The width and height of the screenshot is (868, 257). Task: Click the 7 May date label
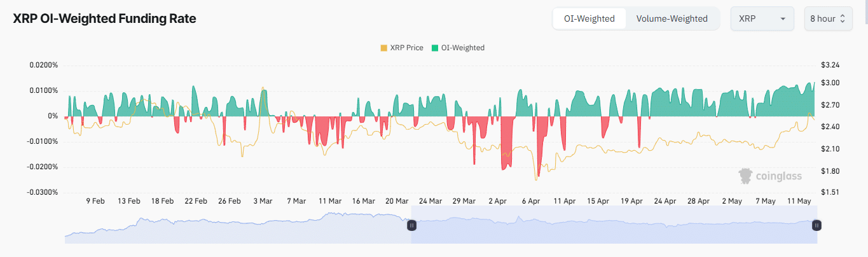pos(765,201)
